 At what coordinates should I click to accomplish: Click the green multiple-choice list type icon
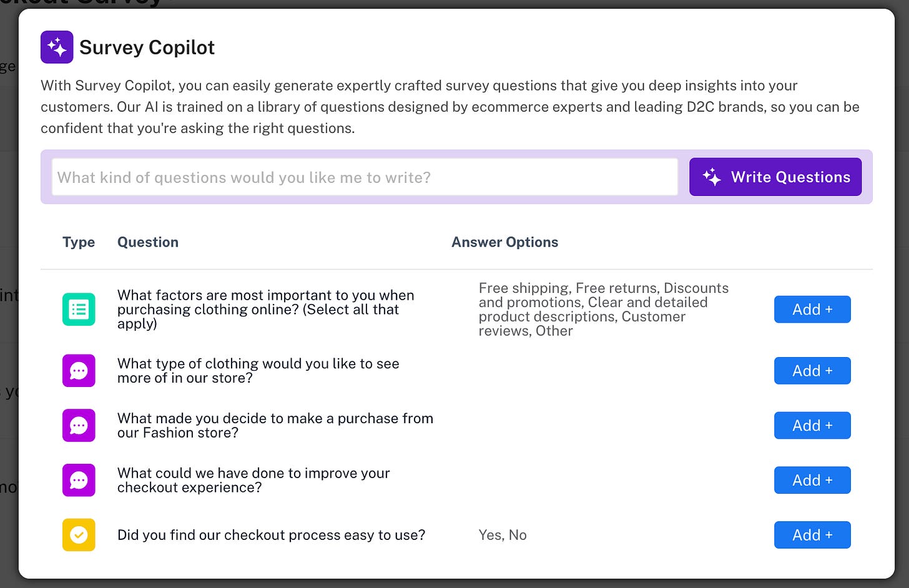click(79, 309)
